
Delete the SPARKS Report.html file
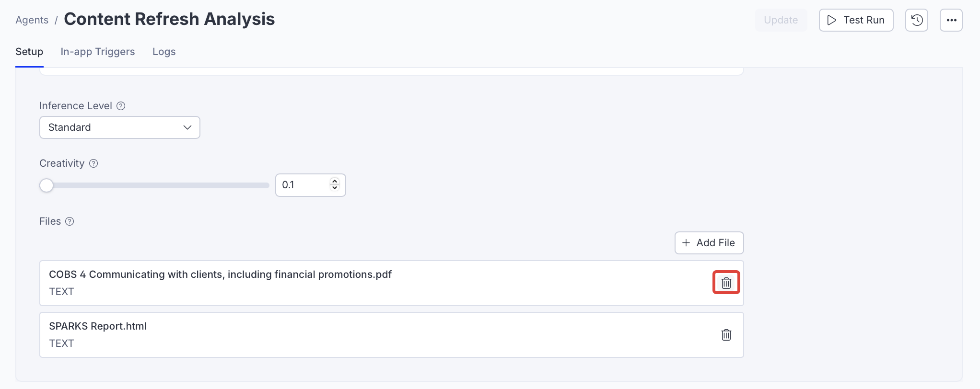pos(726,335)
